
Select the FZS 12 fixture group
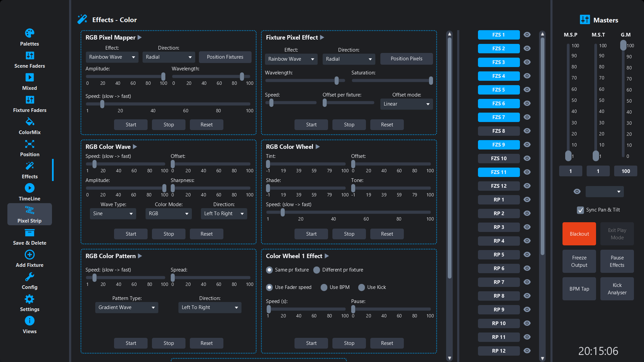click(499, 186)
